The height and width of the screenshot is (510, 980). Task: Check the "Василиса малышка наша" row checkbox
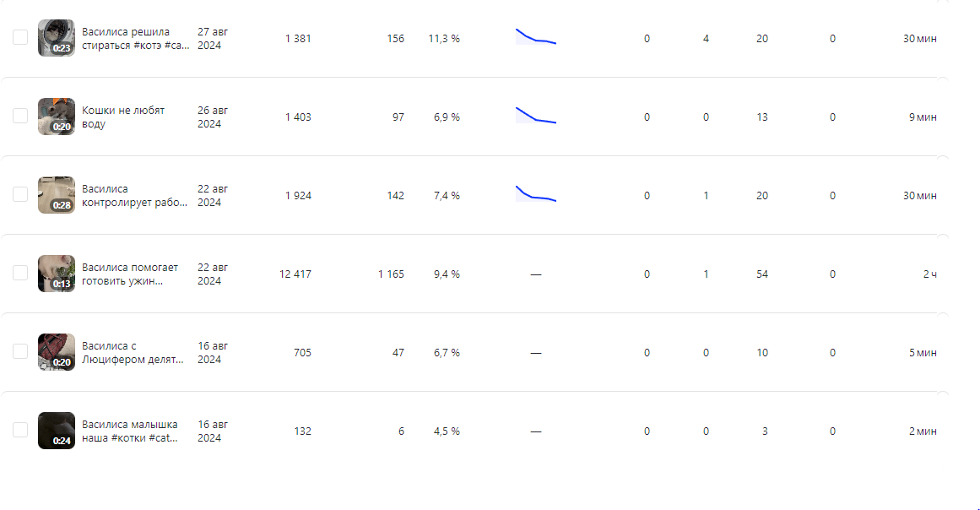[20, 430]
